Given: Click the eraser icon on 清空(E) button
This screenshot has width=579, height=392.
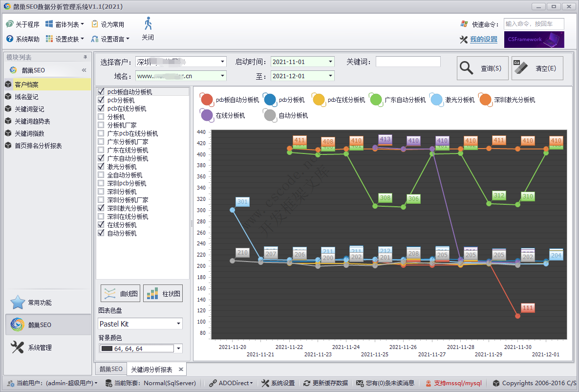Looking at the screenshot, I should click(x=520, y=67).
